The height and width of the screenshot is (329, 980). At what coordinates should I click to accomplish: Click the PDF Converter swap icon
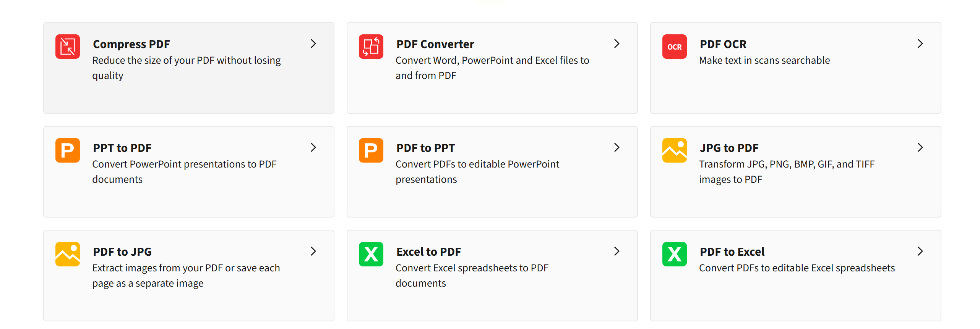(x=371, y=47)
